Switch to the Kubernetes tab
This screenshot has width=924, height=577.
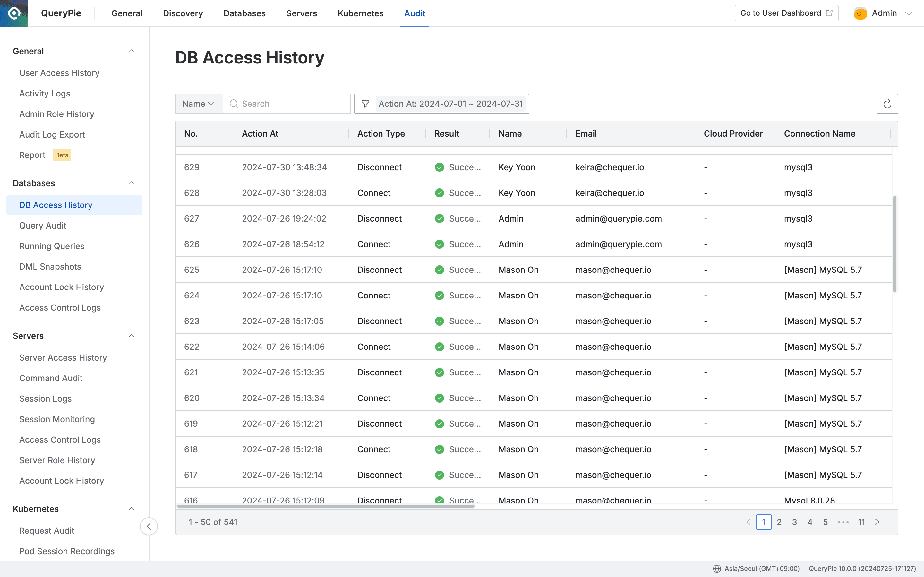pos(360,13)
